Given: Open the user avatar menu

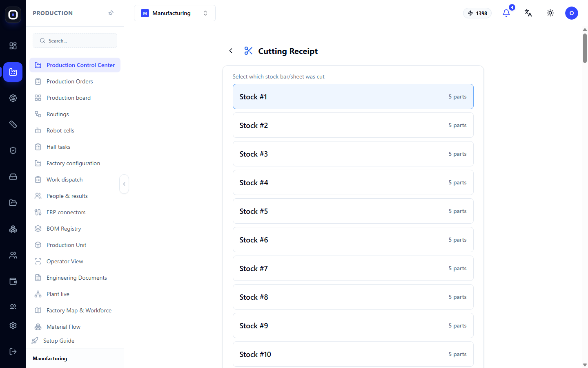Looking at the screenshot, I should coord(572,13).
